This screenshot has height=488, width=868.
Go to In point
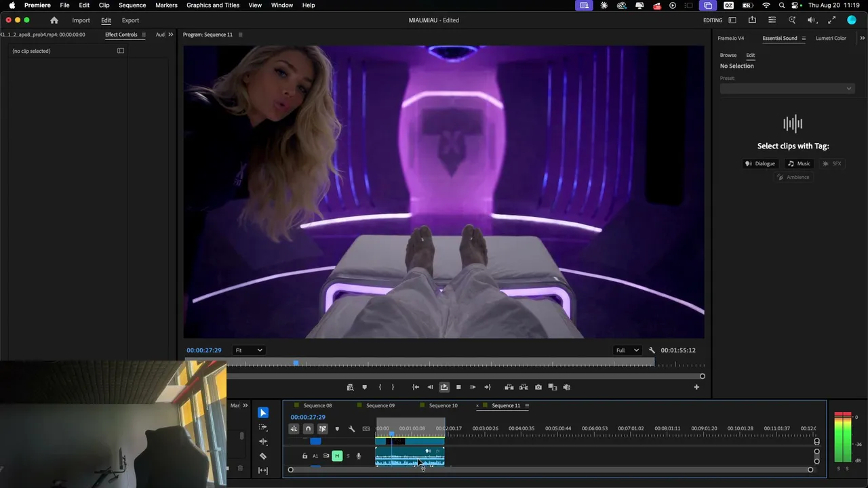click(x=416, y=387)
